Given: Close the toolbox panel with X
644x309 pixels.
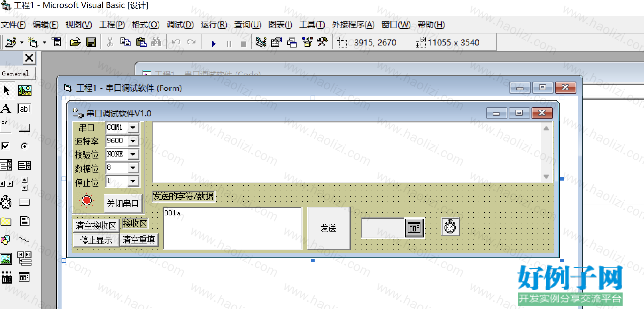Looking at the screenshot, I should (x=29, y=58).
